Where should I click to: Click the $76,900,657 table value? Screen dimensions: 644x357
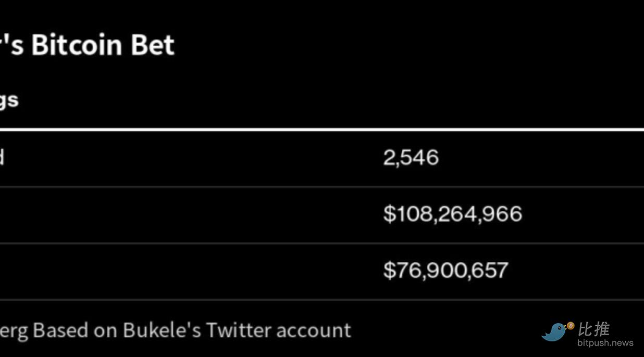pyautogui.click(x=445, y=270)
